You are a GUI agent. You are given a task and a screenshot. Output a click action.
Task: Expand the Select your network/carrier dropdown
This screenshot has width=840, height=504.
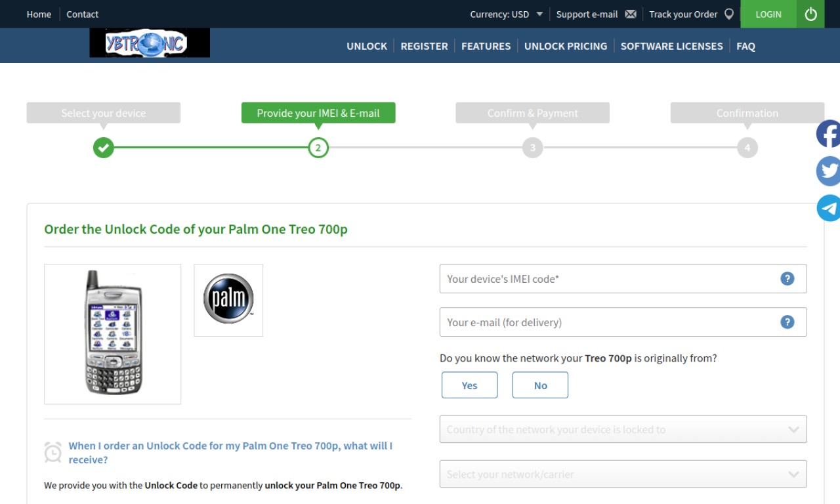[x=623, y=474]
